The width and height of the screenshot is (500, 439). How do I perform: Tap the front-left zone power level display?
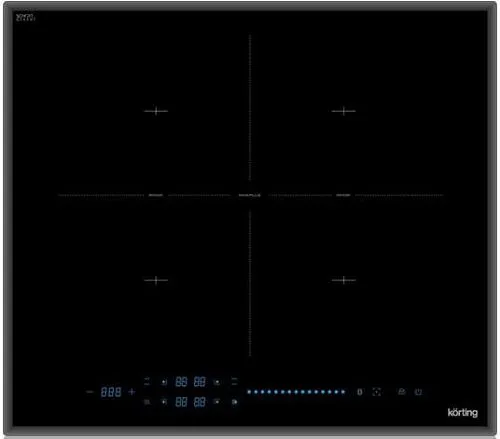181,402
